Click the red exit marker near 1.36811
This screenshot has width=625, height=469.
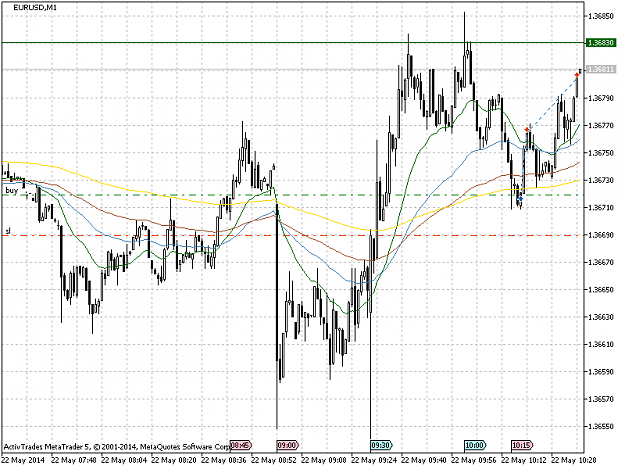[x=577, y=75]
